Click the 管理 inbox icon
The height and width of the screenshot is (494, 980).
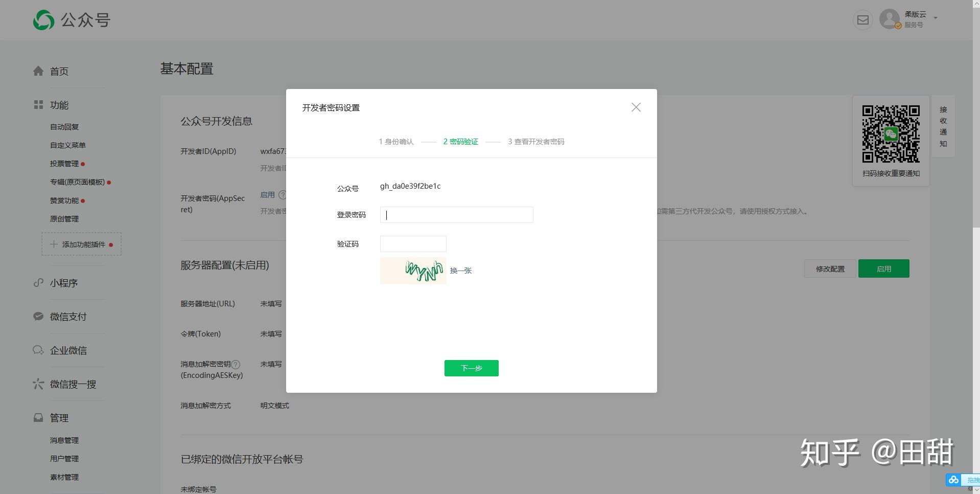point(38,418)
